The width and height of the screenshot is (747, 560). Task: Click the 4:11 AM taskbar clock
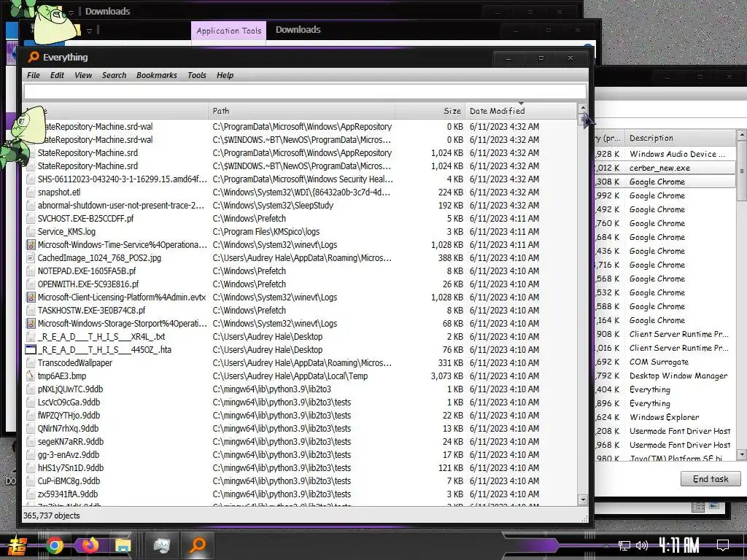(679, 545)
